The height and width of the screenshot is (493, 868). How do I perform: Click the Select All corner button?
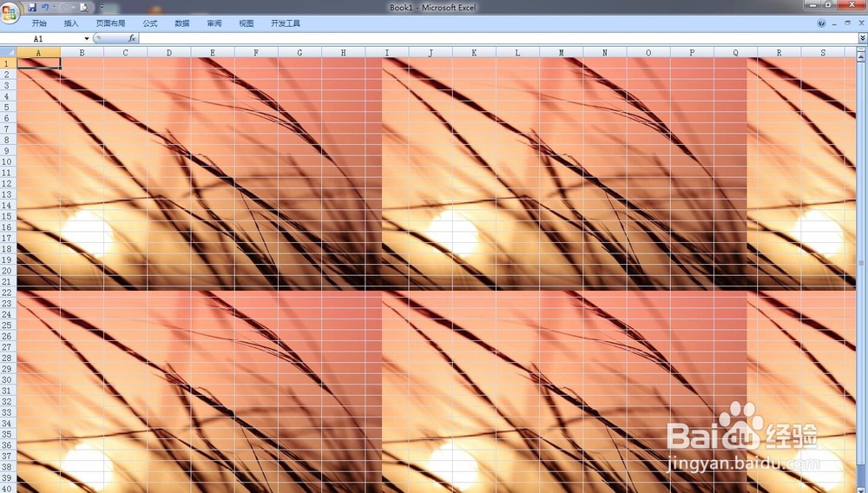tap(9, 52)
